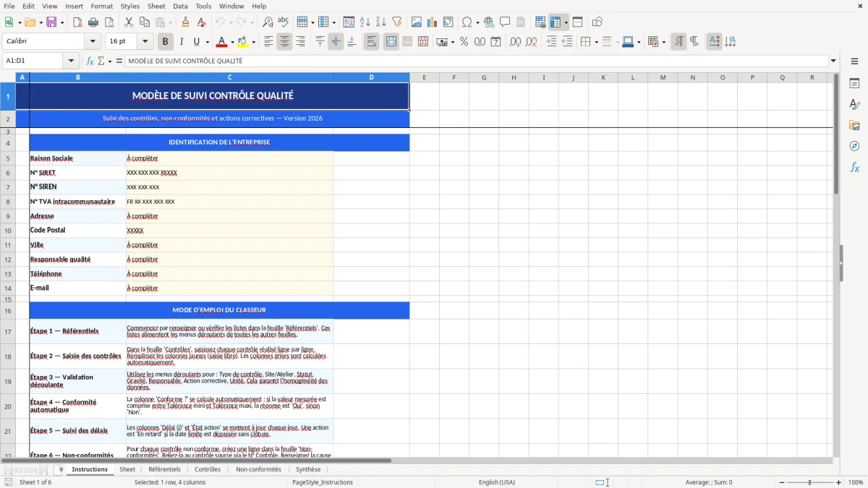
Task: Switch to the Synthèse sheet tab
Action: 308,470
